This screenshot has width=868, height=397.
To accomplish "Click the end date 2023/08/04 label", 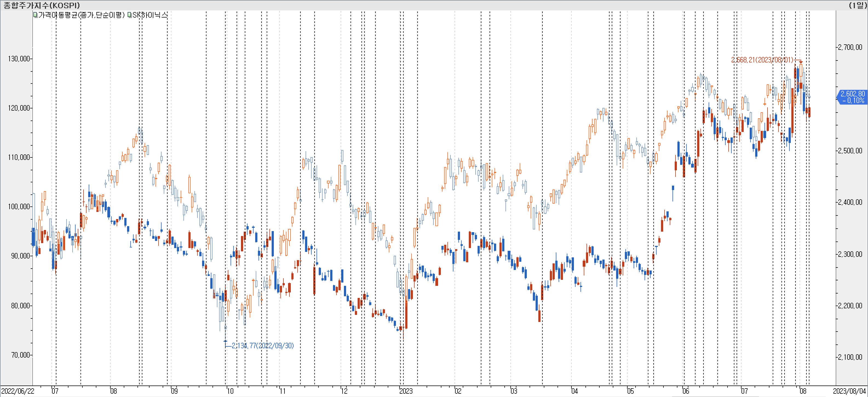I will [x=849, y=391].
